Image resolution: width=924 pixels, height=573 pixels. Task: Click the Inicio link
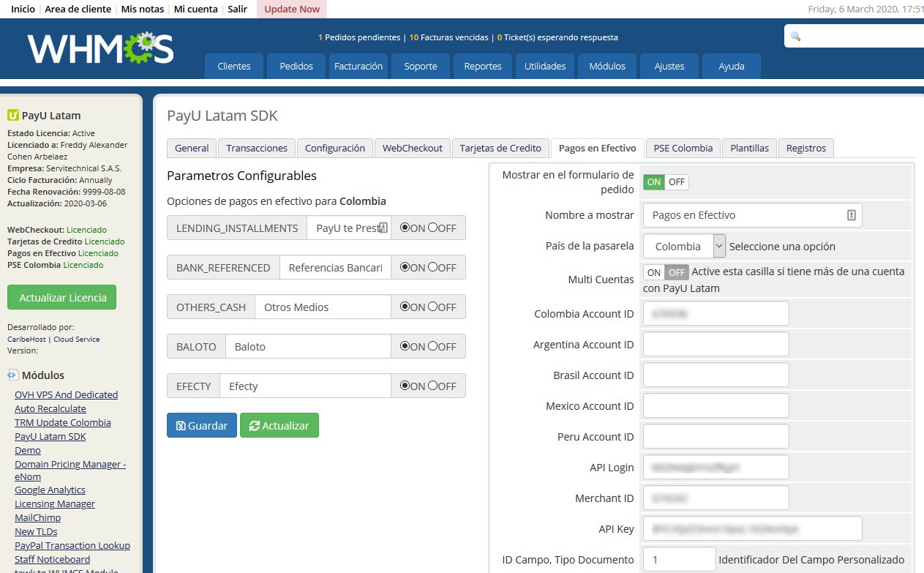pyautogui.click(x=23, y=9)
